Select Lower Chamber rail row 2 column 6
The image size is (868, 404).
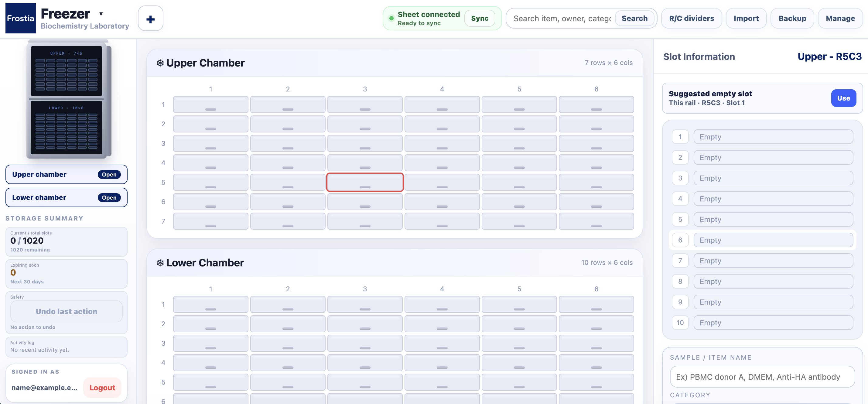point(596,324)
